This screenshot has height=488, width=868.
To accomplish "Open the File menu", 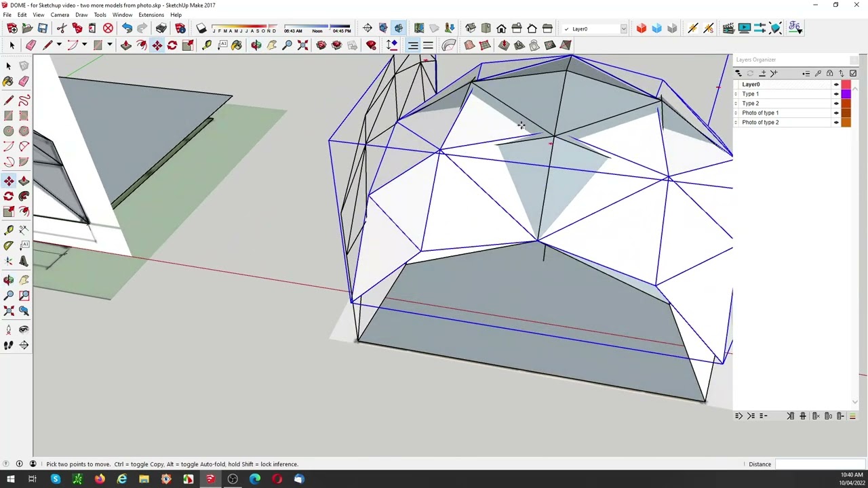I will click(7, 15).
